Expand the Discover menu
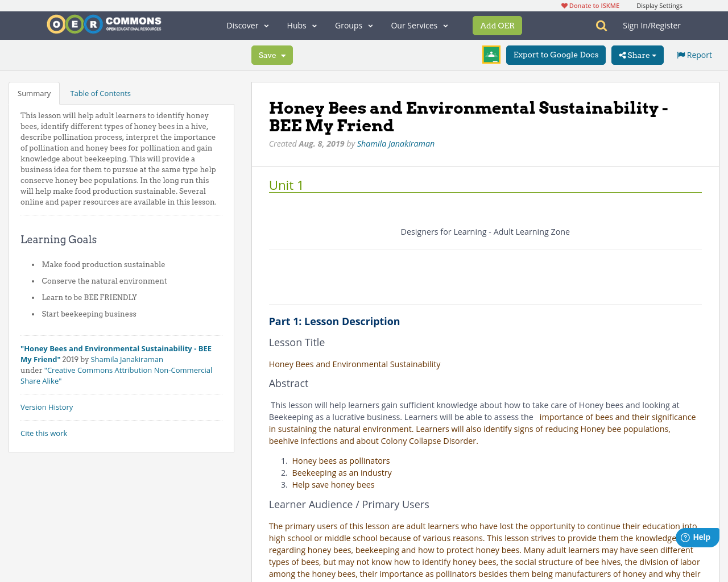 tap(247, 24)
